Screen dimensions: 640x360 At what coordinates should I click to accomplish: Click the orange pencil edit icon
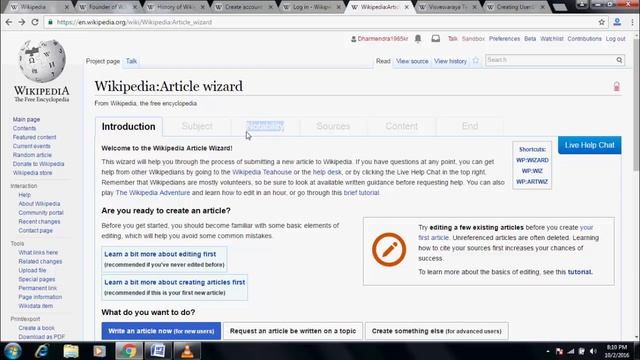tap(389, 249)
